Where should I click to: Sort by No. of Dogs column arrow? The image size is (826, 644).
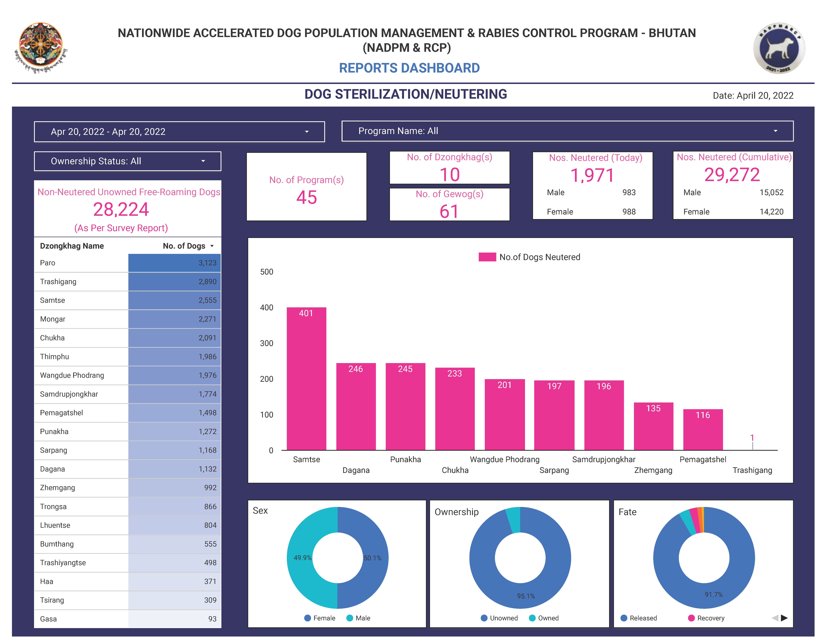212,246
